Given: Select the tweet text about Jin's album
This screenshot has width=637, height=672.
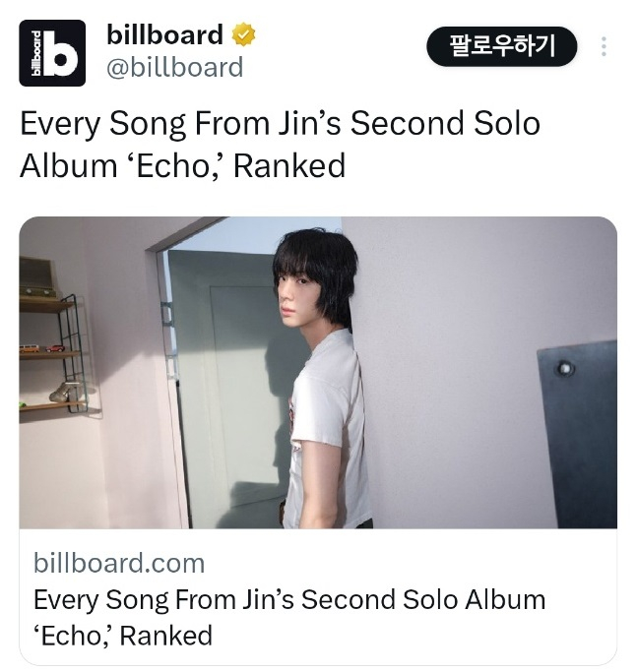Looking at the screenshot, I should [x=280, y=145].
